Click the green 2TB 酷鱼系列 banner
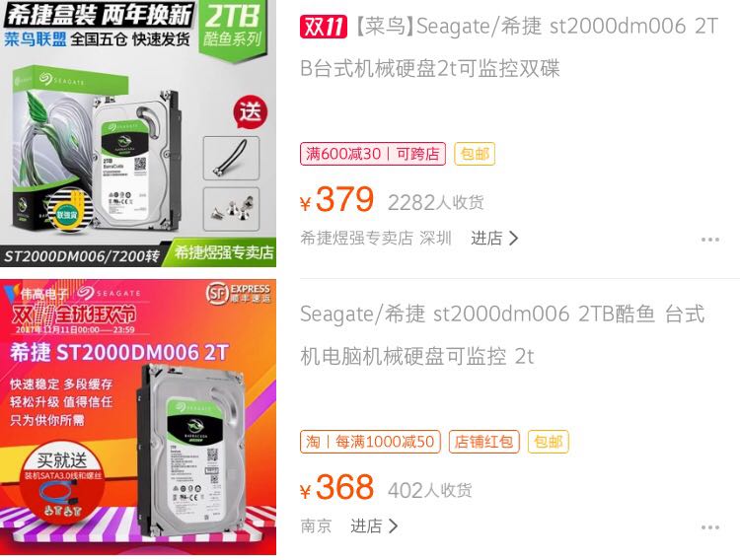Viewport: 740px width, 560px height. click(x=233, y=28)
